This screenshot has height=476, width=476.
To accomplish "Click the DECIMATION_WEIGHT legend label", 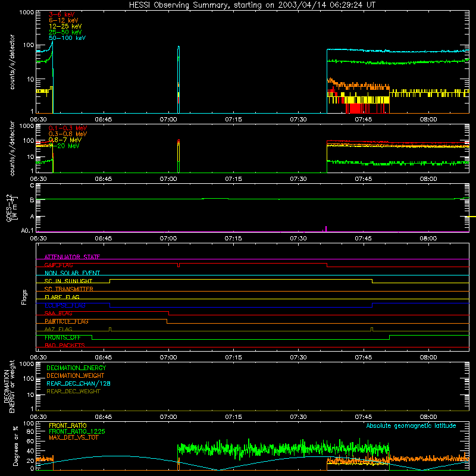I will pos(76,375).
